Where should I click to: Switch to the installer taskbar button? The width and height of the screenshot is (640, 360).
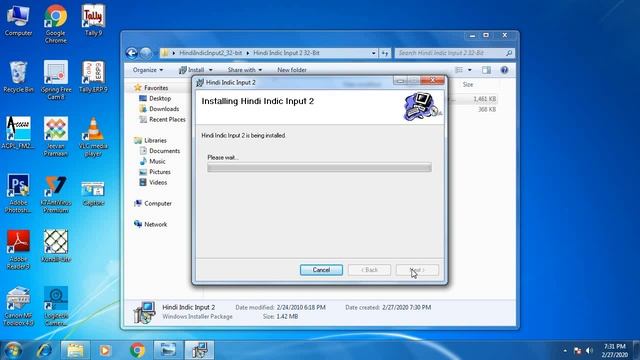tap(199, 350)
